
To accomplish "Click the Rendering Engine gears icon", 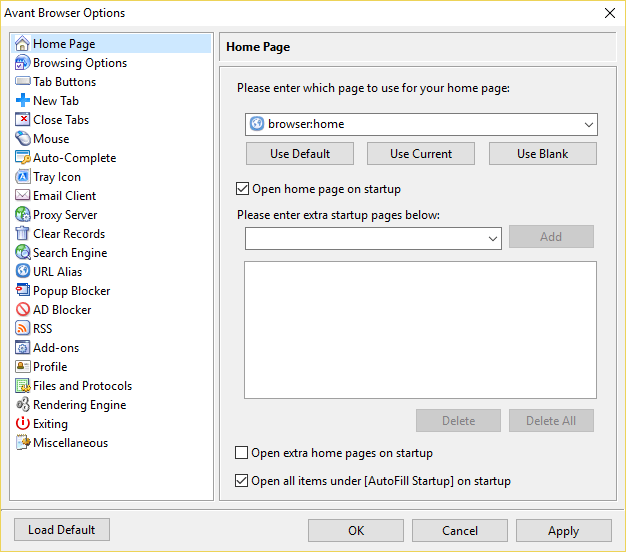I will tap(22, 404).
